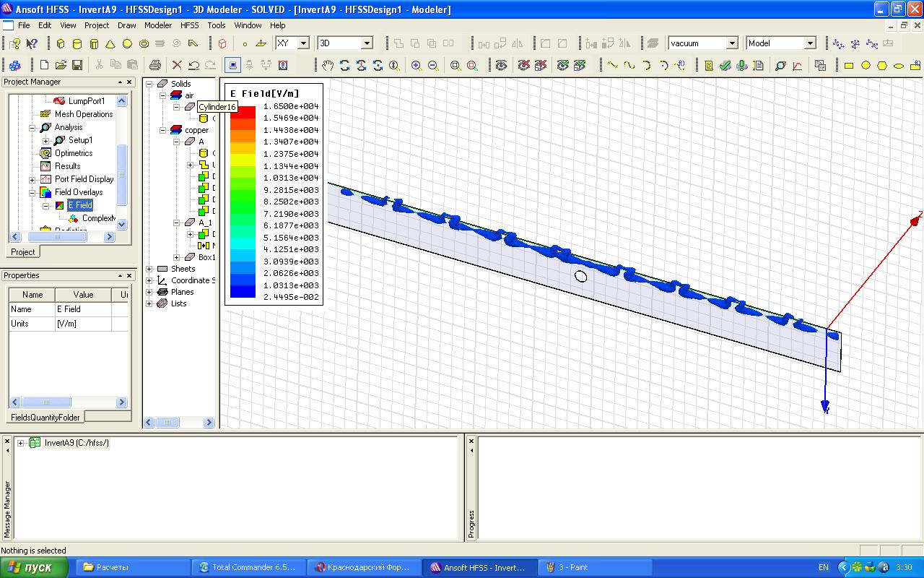Screen dimensions: 924x578
Task: Expand the Port Field Display node
Action: (x=32, y=179)
